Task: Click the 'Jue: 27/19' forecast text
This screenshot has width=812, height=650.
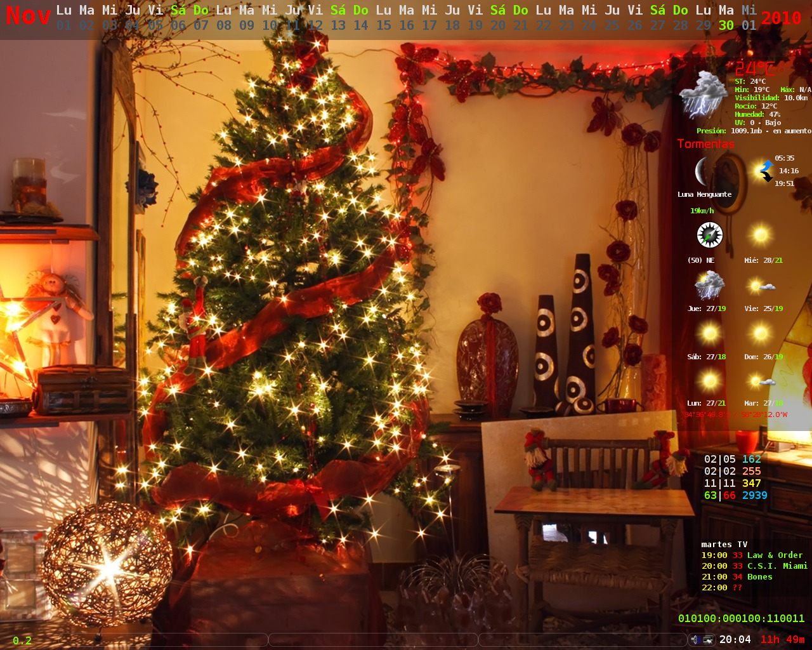Action: point(707,308)
